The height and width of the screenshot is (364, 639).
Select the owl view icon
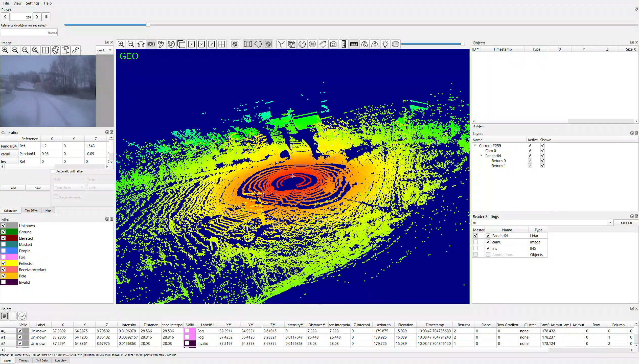tap(171, 44)
